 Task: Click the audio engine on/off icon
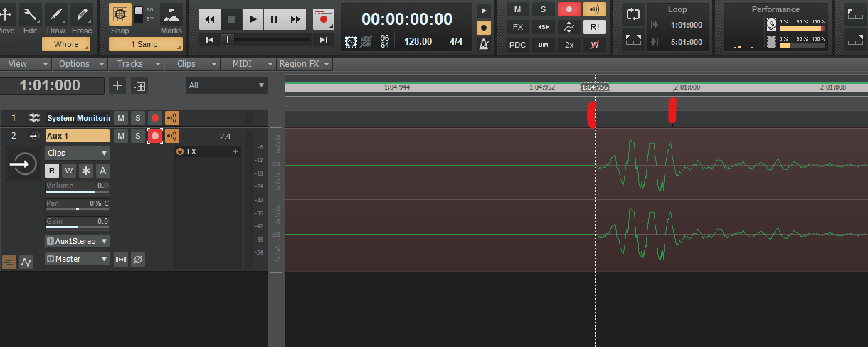(x=351, y=42)
